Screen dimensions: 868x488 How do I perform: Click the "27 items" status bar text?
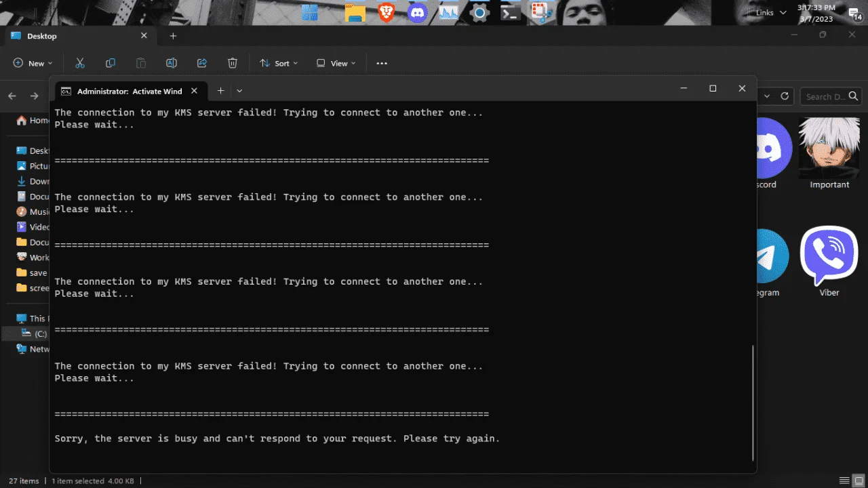tap(24, 481)
